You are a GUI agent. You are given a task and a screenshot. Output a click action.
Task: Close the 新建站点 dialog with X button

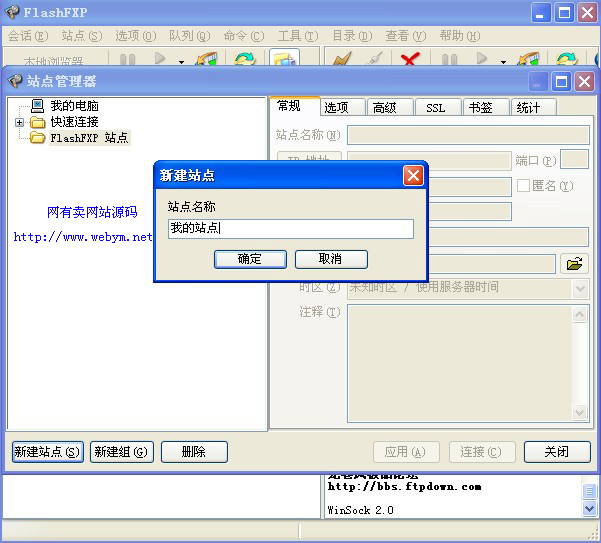point(413,175)
